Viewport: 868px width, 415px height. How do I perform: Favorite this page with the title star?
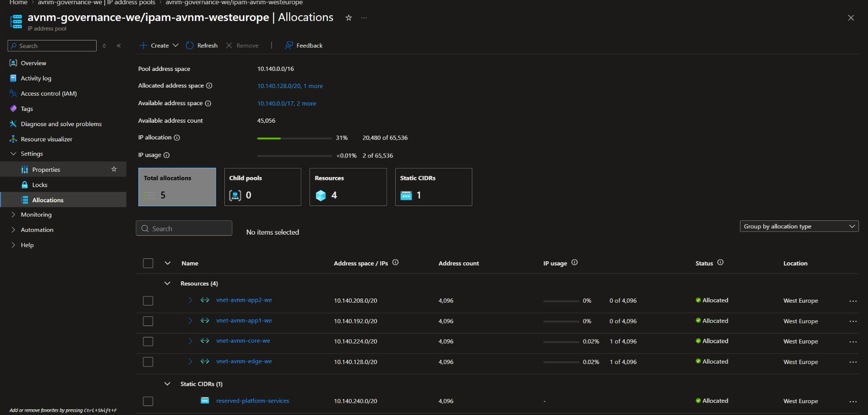(x=349, y=18)
